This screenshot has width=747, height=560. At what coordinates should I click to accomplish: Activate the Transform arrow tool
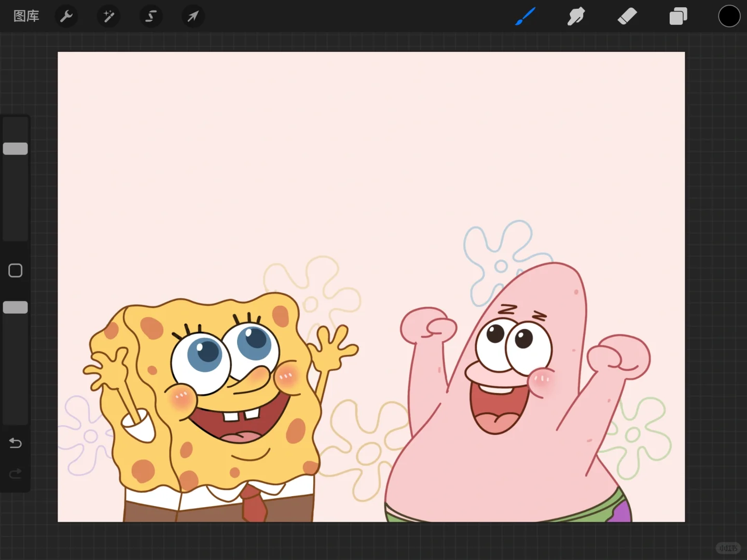(193, 17)
